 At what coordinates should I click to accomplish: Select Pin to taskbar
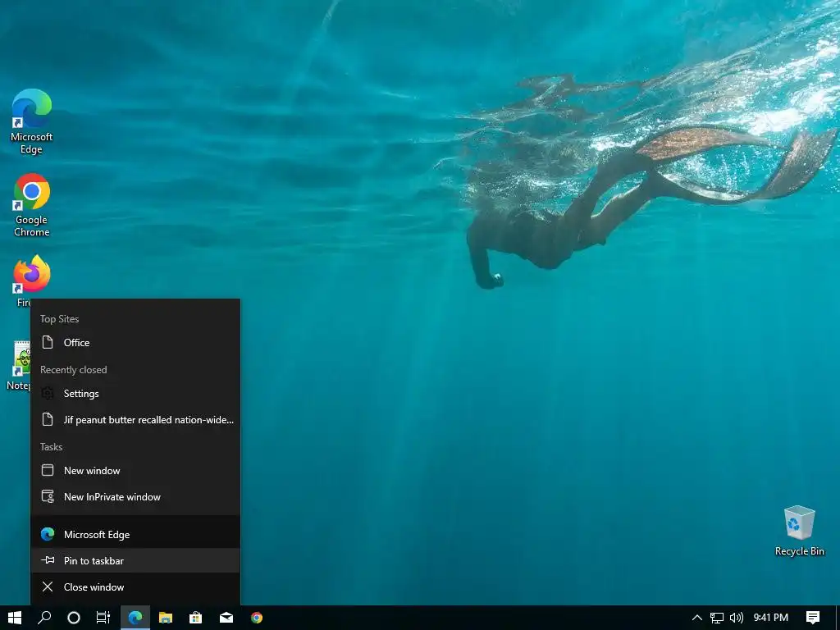[x=135, y=560]
